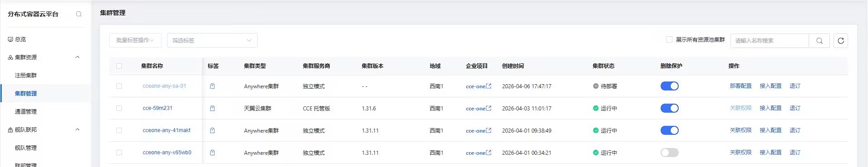Screen dimensions: 868x167
Task: Click the 集群资源 sidebar icon
Action: pyautogui.click(x=10, y=57)
